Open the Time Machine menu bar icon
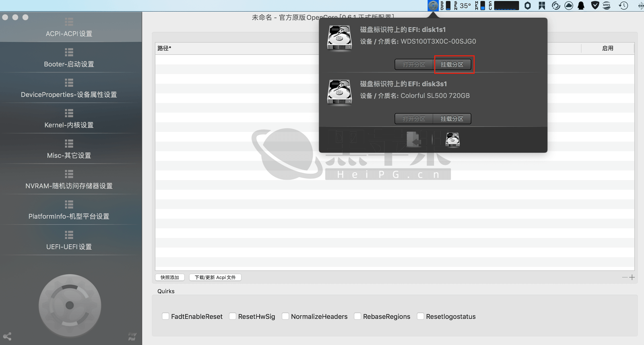This screenshot has width=644, height=345. [x=623, y=6]
